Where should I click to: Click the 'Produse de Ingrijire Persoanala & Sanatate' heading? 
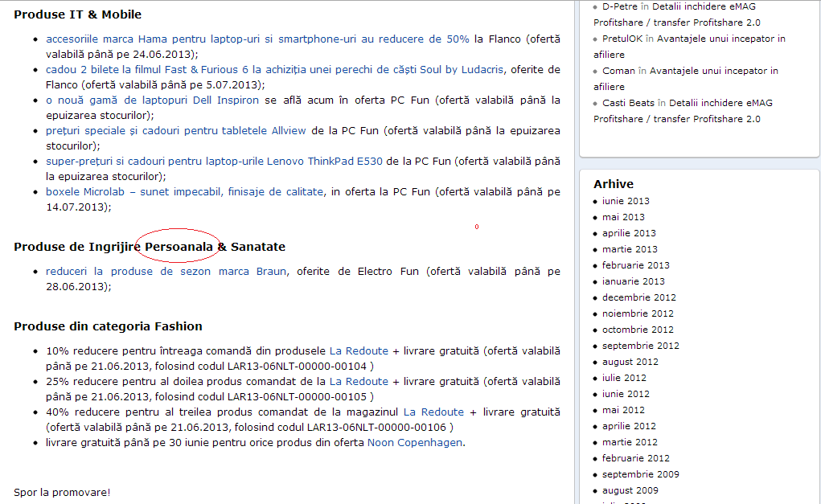(x=150, y=247)
